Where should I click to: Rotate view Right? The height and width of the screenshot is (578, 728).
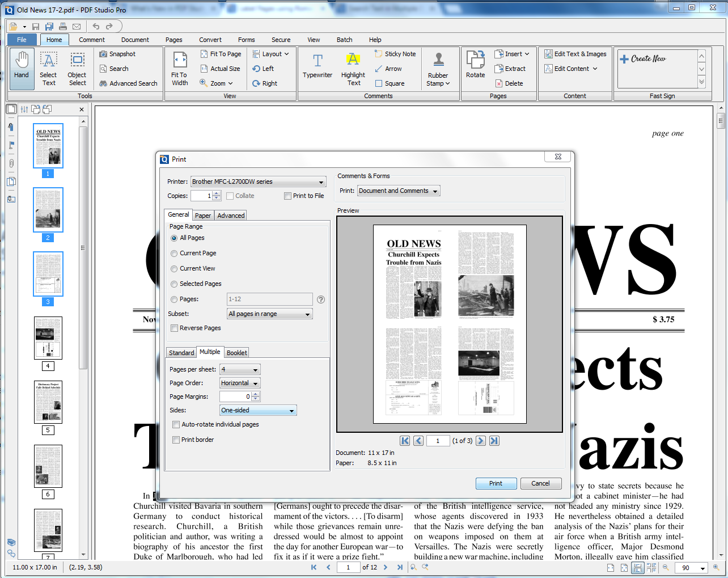(x=265, y=83)
